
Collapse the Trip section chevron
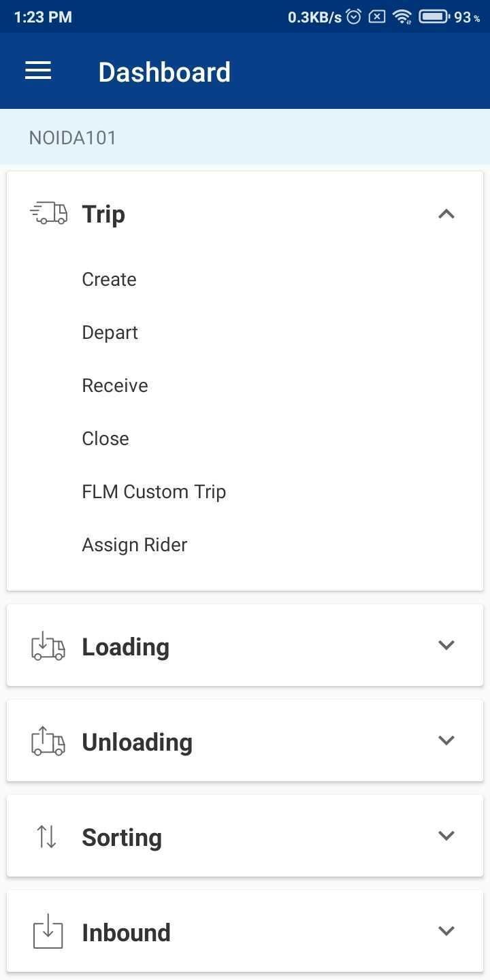click(x=446, y=214)
